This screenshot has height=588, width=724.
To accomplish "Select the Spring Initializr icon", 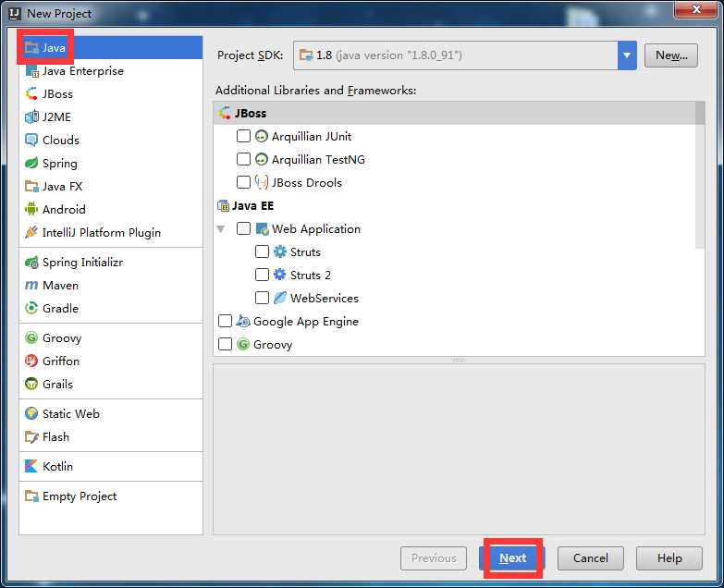I will [31, 263].
